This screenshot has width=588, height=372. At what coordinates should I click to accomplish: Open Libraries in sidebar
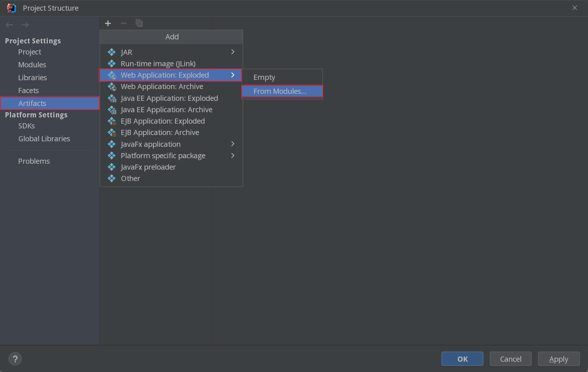tap(50, 78)
